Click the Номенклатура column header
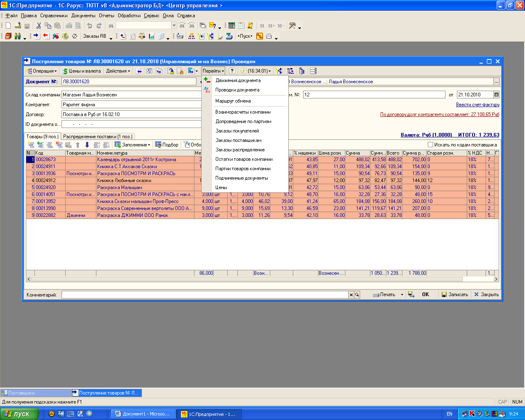This screenshot has width=525, height=420. (x=145, y=153)
